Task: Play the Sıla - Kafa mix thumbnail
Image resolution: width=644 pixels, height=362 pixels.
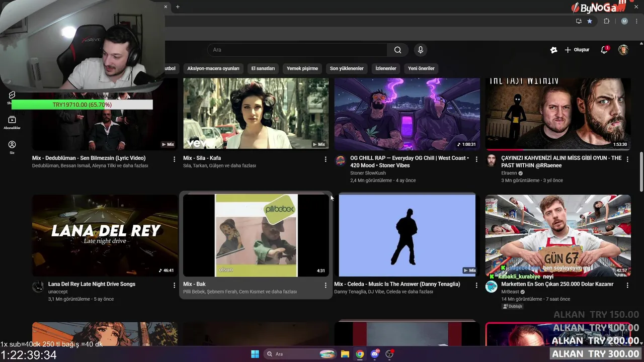Action: pyautogui.click(x=256, y=113)
